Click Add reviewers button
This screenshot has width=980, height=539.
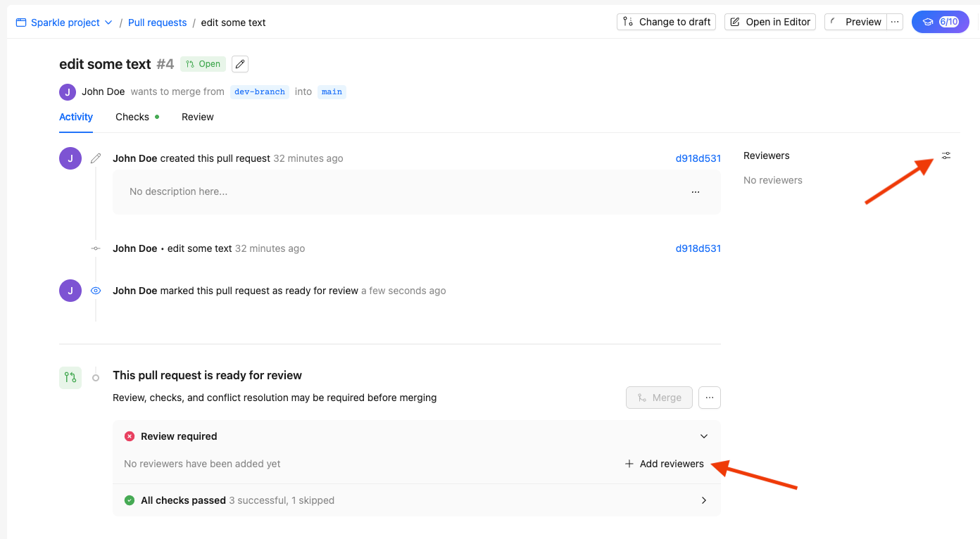click(664, 464)
